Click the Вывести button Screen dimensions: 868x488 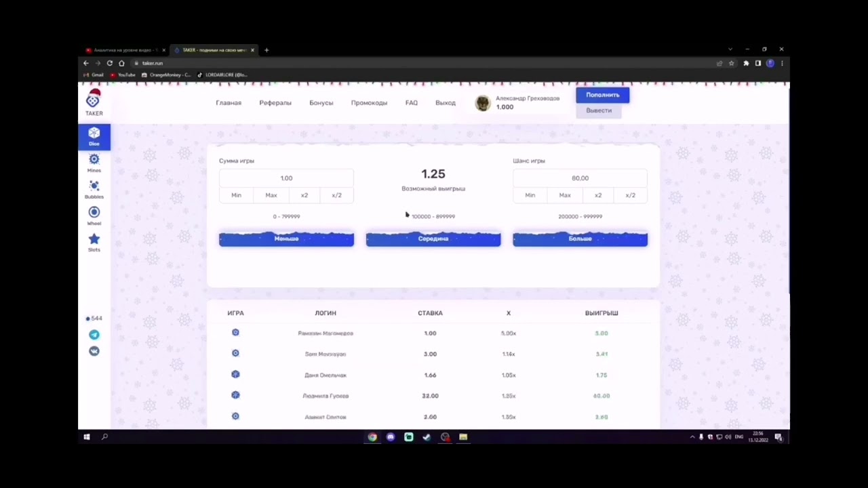[x=599, y=110]
